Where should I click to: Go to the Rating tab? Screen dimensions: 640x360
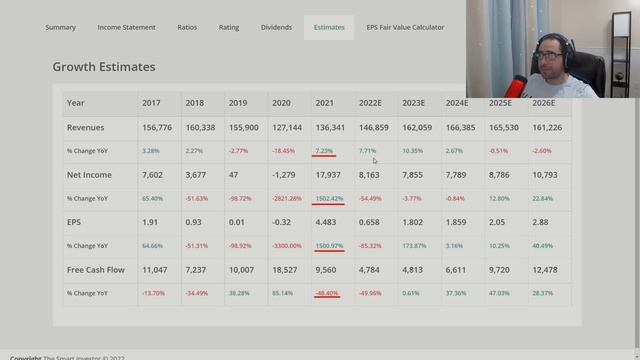[x=229, y=27]
